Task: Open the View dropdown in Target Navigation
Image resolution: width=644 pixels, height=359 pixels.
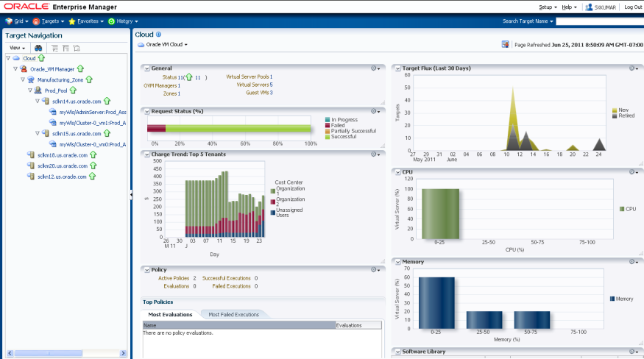Action: point(17,48)
